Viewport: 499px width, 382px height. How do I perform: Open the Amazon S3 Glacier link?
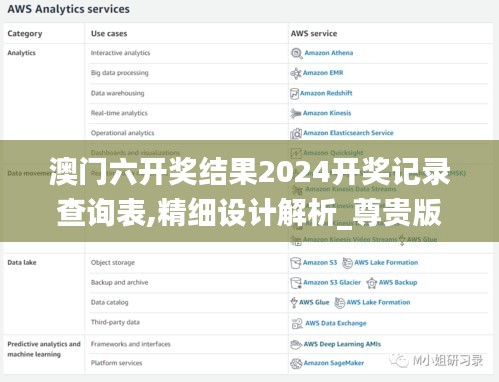point(332,283)
